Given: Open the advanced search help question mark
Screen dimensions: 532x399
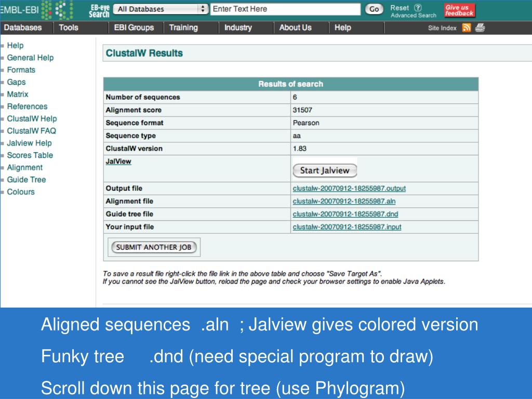Looking at the screenshot, I should [x=418, y=7].
